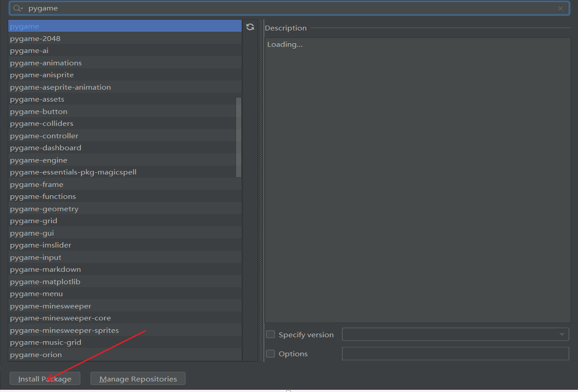The image size is (578, 392).
Task: Enable the Specify version checkbox
Action: coord(270,334)
